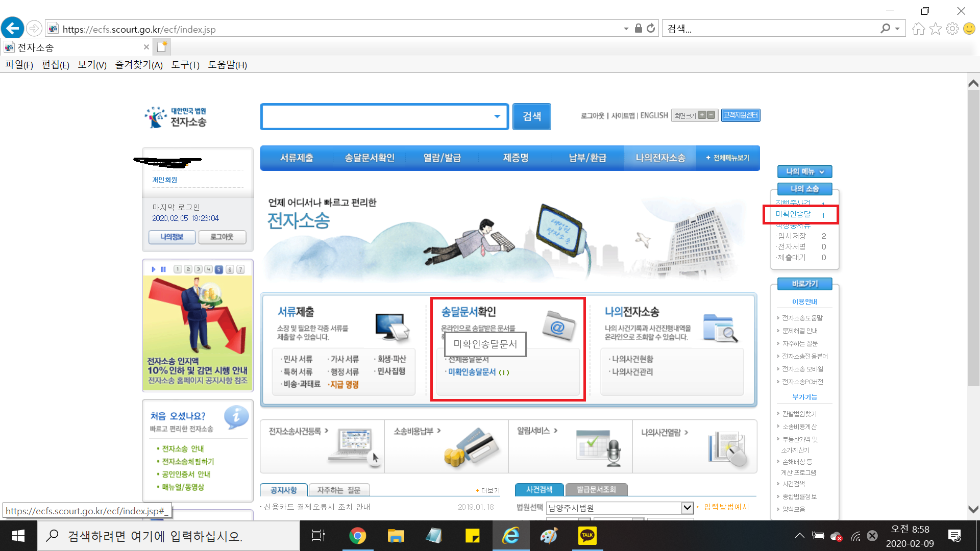980x551 pixels.
Task: Click the screen size minus (−) icon
Action: tap(711, 115)
